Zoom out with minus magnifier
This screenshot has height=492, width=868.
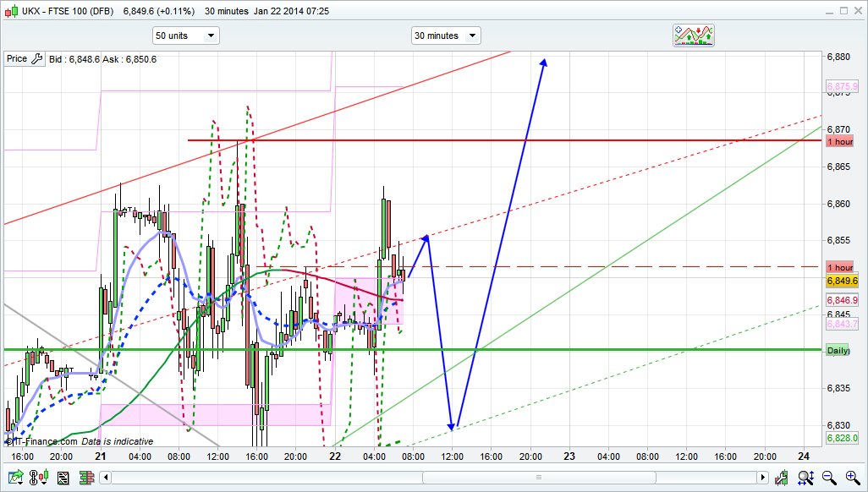[829, 478]
